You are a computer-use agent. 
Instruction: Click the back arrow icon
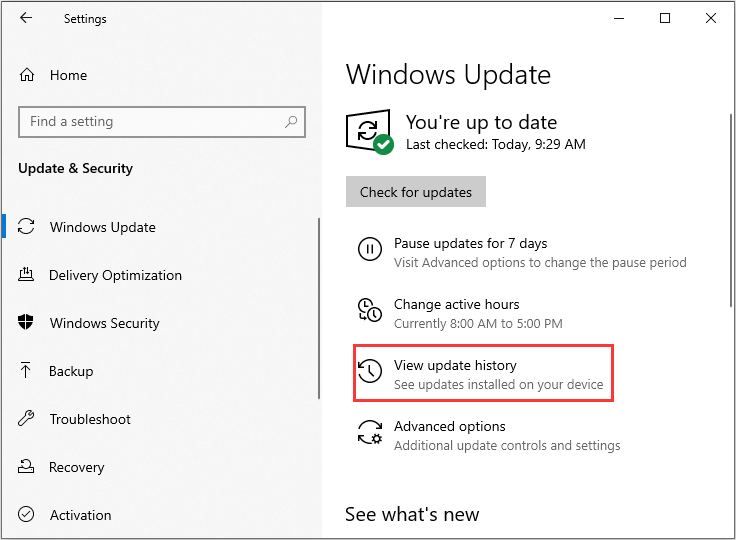(26, 18)
